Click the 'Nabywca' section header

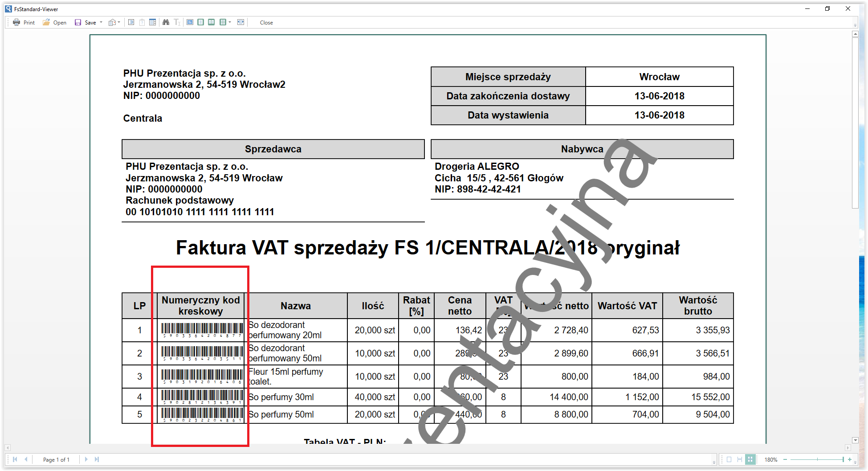point(582,149)
